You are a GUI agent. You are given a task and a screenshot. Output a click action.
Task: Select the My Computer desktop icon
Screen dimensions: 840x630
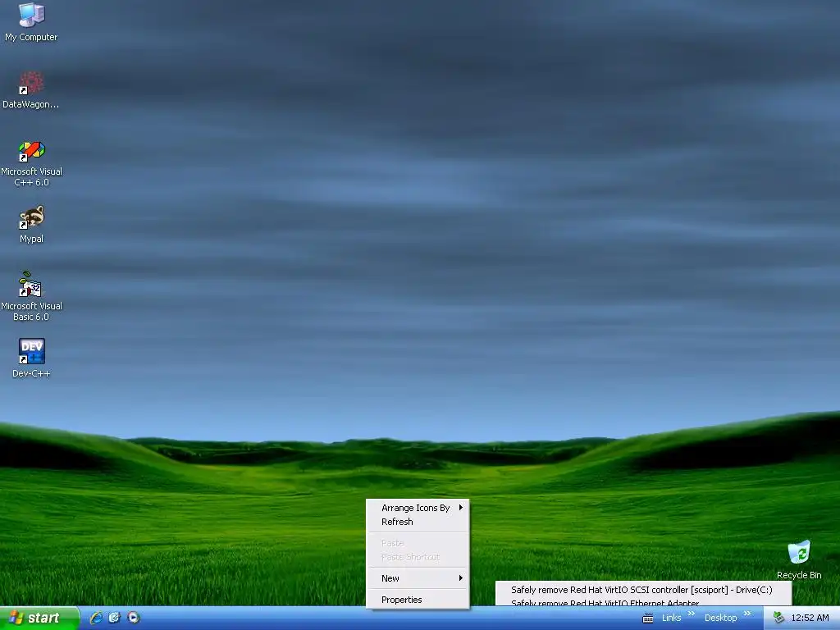tap(31, 22)
